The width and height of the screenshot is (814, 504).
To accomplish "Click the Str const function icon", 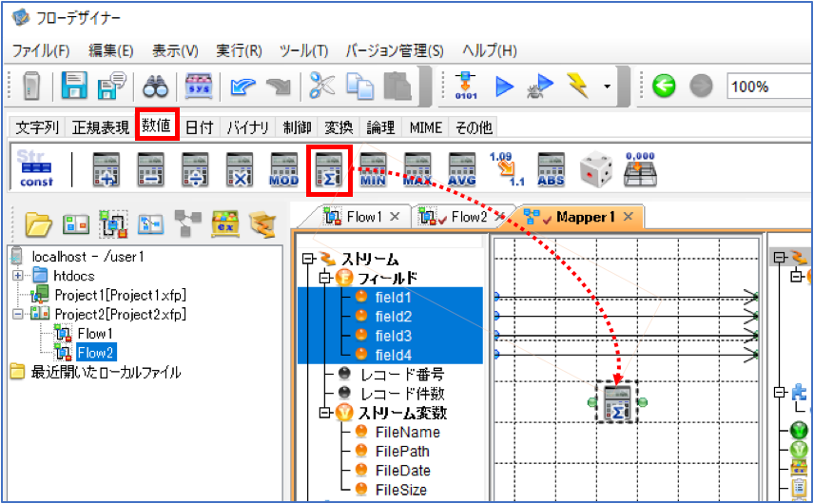I will coord(36,168).
